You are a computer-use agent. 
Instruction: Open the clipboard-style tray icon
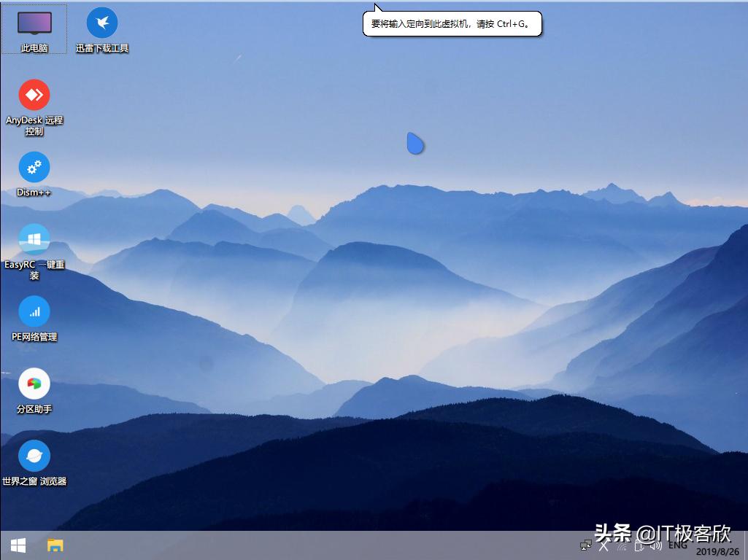(639, 545)
